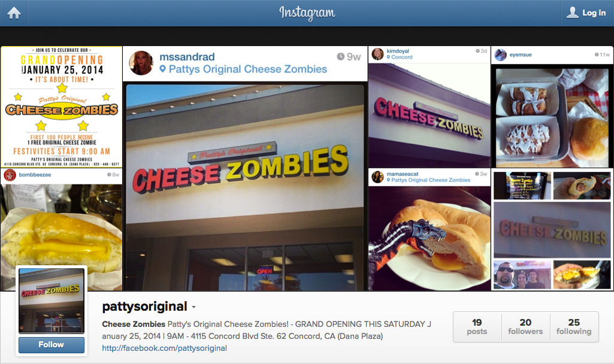The image size is (614, 364).
Task: Select the 20 followers stat tab
Action: pos(525,327)
